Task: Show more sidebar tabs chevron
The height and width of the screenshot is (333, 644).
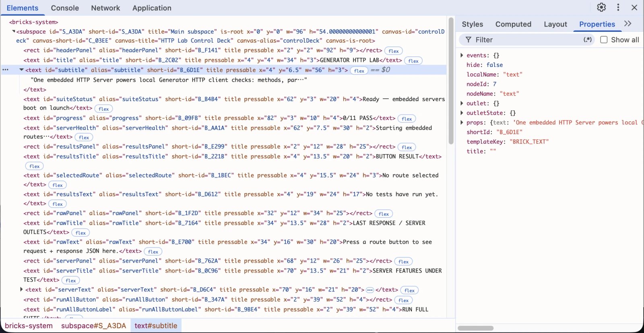Action: (x=628, y=24)
